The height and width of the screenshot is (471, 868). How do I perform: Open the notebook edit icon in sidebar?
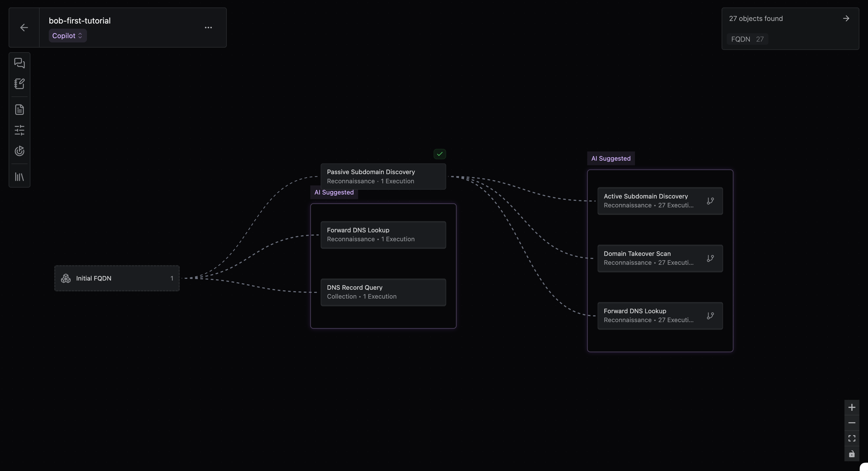coord(20,83)
